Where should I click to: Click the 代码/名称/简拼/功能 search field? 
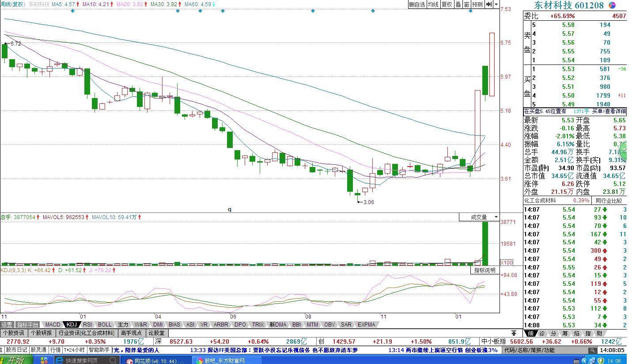point(545,350)
